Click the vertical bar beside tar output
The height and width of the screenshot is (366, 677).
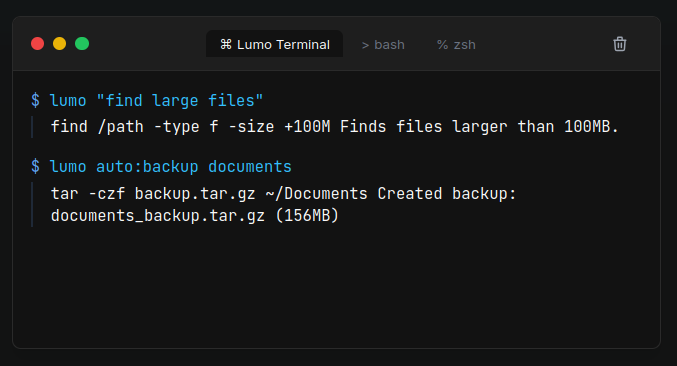[32, 205]
